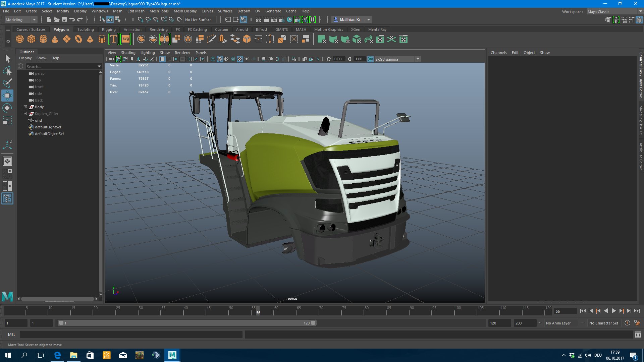This screenshot has width=644, height=362.
Task: Click the save scene icon
Action: [64, 20]
